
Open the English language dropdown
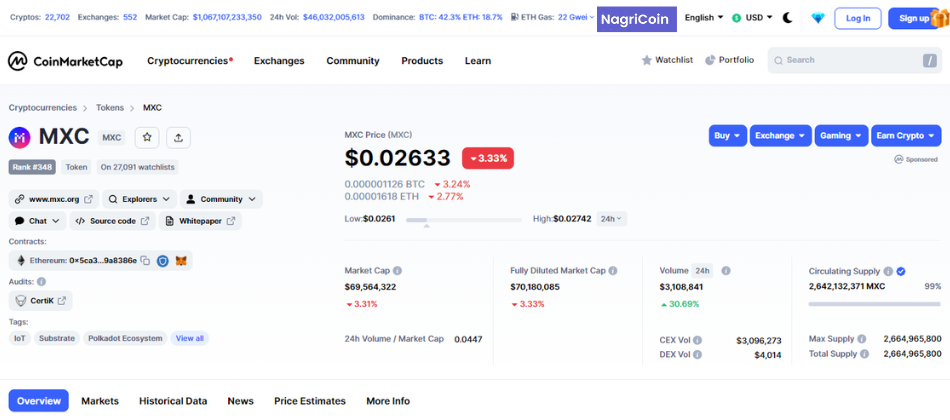point(704,18)
